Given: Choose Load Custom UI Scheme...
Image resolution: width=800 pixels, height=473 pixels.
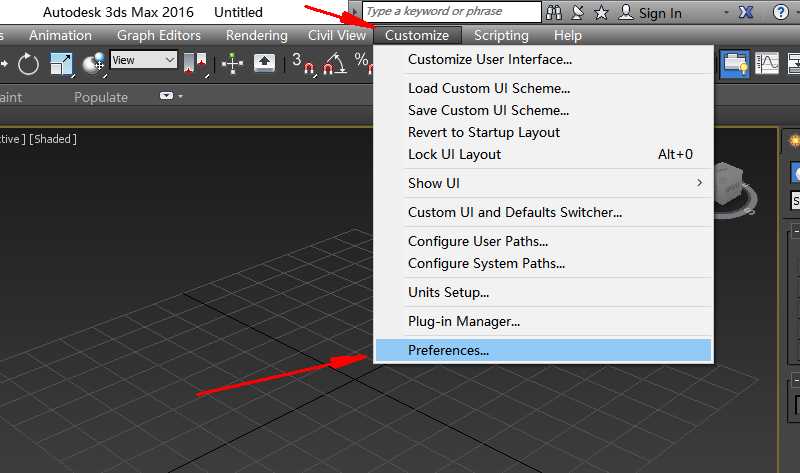Looking at the screenshot, I should point(544,88).
